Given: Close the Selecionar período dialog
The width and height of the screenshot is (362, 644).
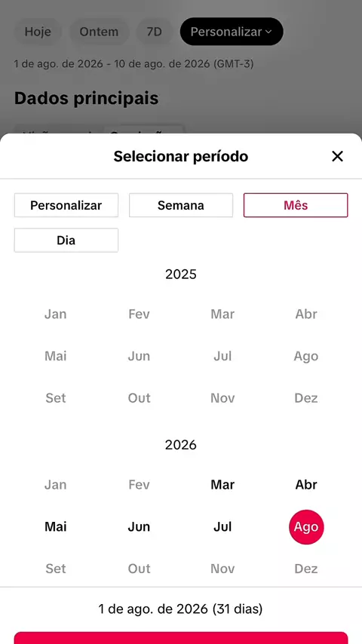Looking at the screenshot, I should (x=337, y=156).
